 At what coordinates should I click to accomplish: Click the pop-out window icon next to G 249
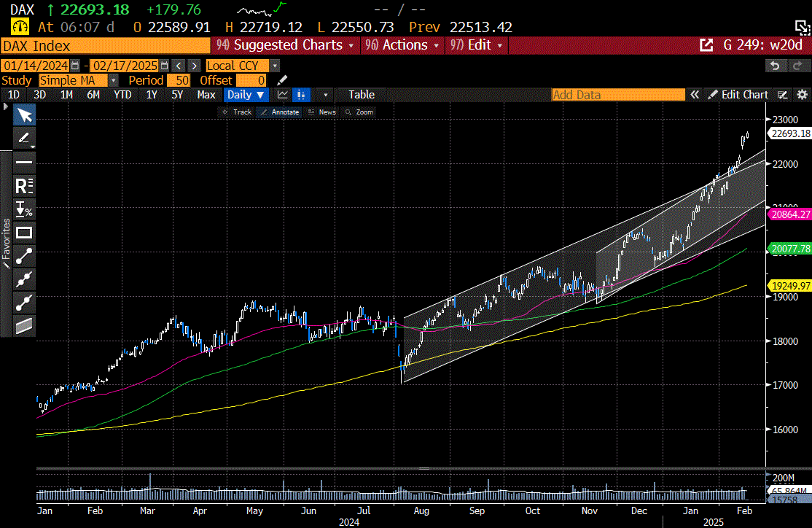click(x=706, y=45)
